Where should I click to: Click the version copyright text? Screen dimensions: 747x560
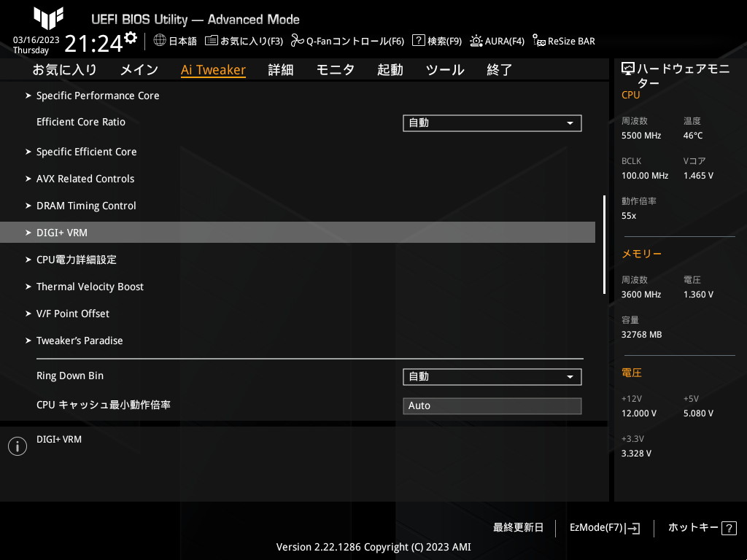coord(373,547)
